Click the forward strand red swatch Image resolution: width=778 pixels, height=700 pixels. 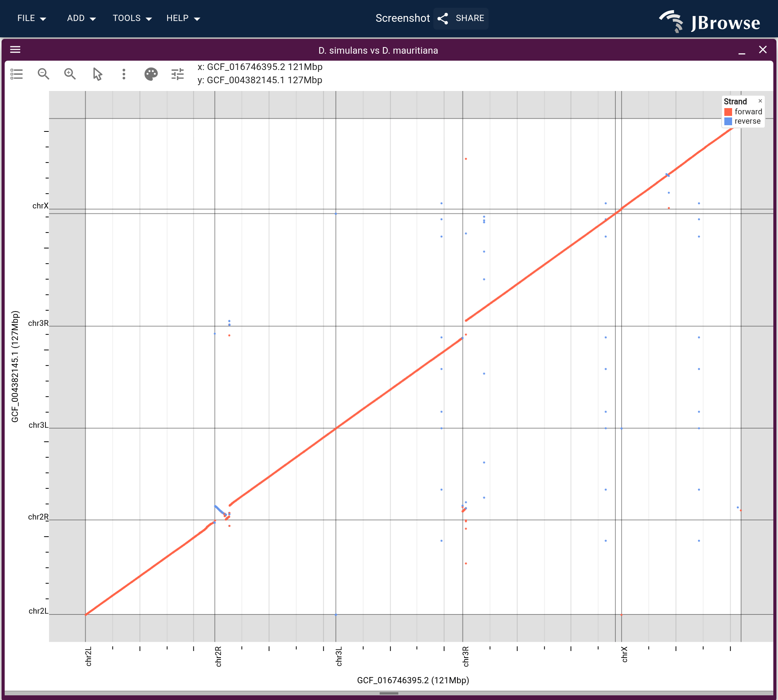[728, 112]
